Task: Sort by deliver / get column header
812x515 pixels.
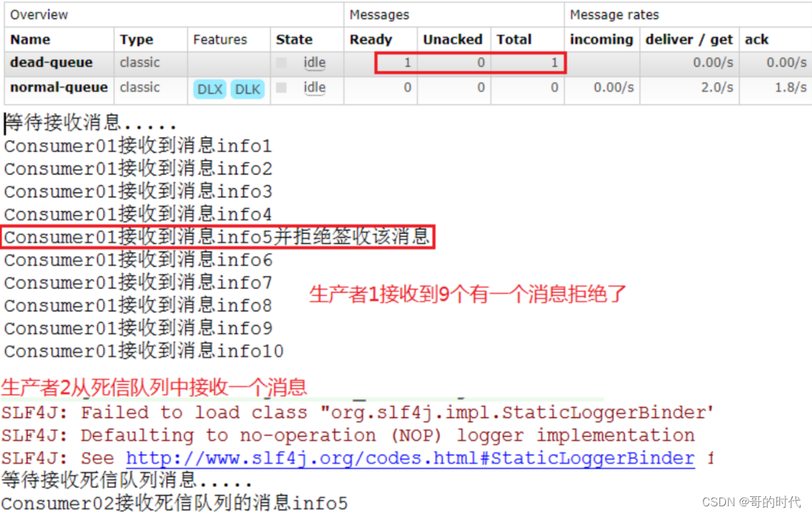Action: click(x=689, y=39)
